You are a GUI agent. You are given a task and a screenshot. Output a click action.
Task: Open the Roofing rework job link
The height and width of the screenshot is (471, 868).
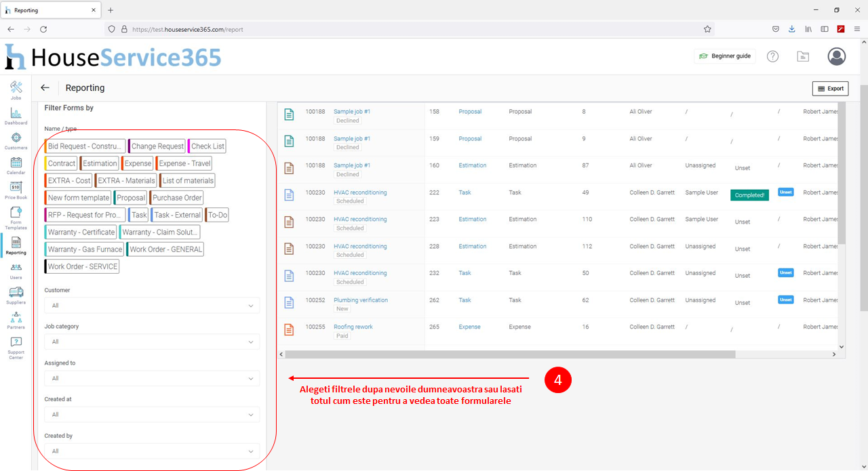[x=353, y=327]
